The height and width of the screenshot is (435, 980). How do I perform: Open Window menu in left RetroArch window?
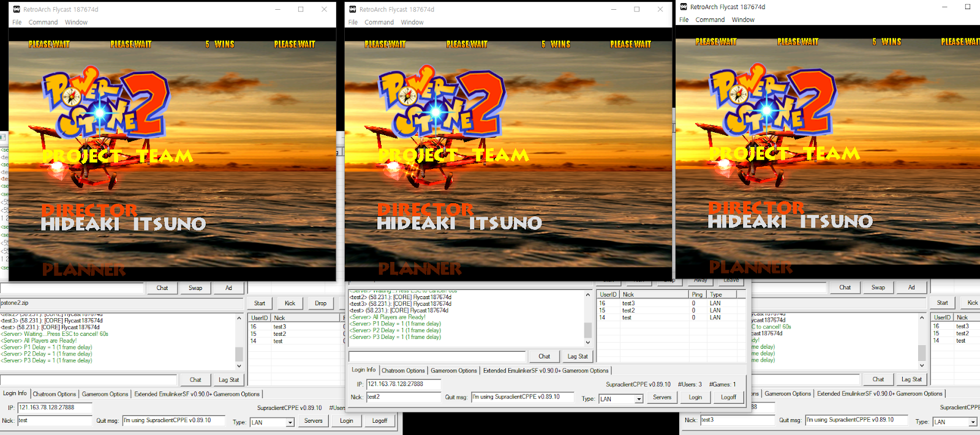76,22
